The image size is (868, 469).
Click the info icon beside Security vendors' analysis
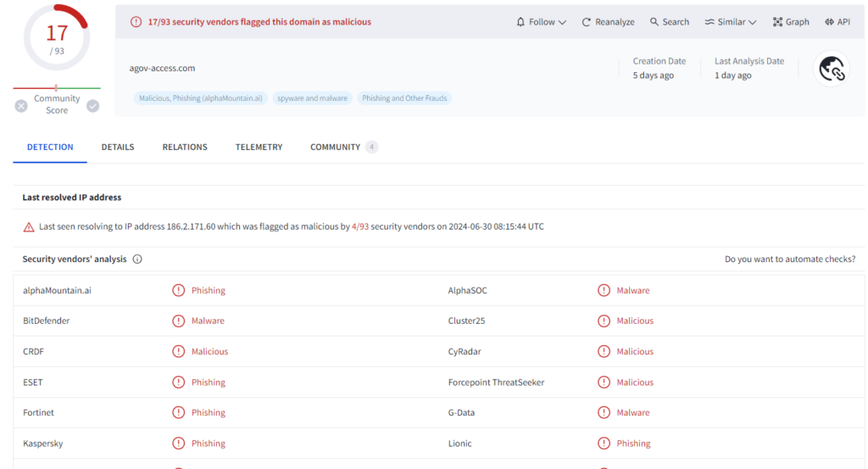(x=137, y=260)
